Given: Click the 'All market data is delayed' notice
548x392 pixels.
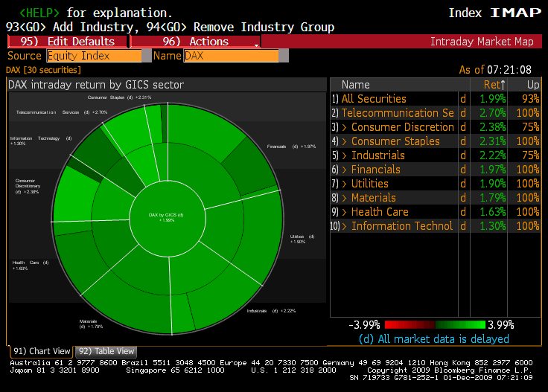Looking at the screenshot, I should pyautogui.click(x=434, y=339).
